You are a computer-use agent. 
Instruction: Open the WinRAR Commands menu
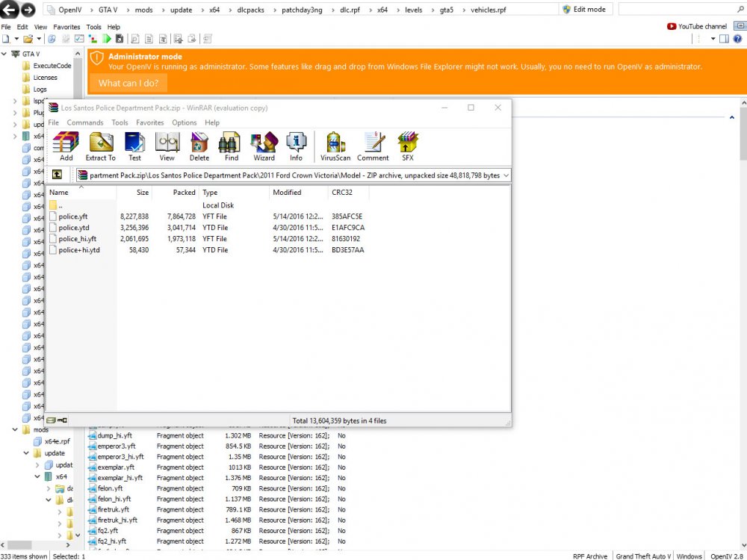(x=85, y=122)
